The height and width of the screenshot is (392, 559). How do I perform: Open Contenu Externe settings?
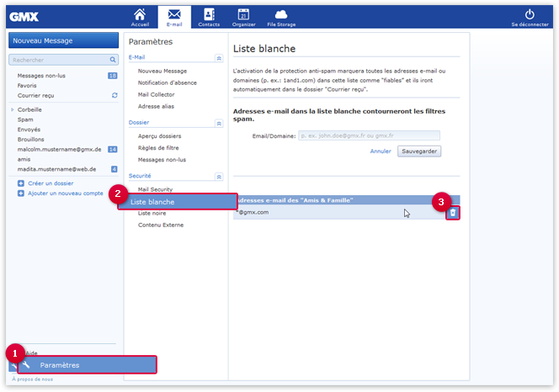[x=161, y=225]
